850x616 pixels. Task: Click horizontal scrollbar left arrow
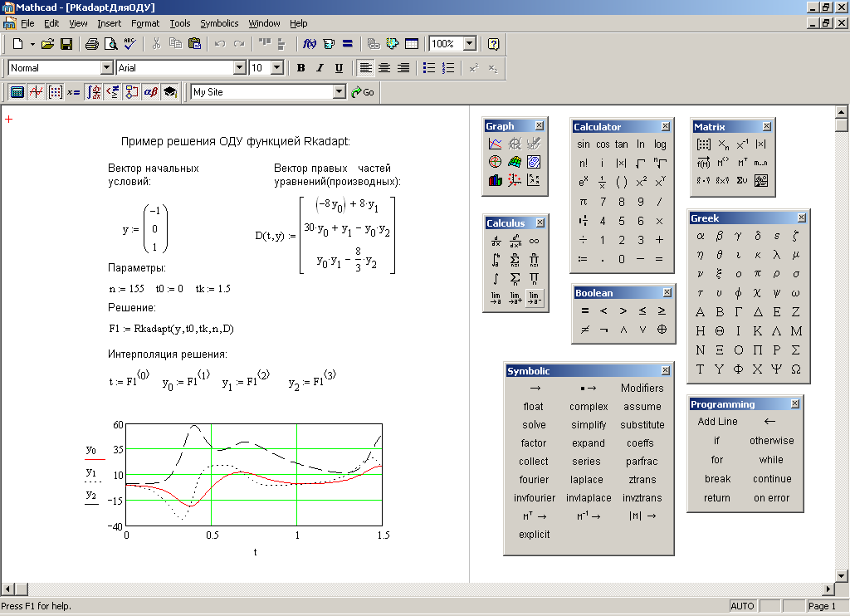(x=7, y=589)
